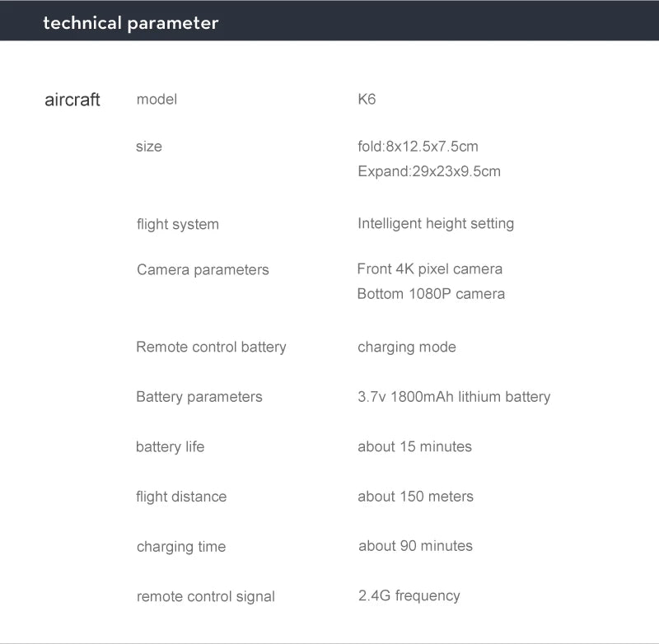Click the 3.7v 1800mAh lithium battery value
Viewport: 659px width, 644px height.
point(454,397)
